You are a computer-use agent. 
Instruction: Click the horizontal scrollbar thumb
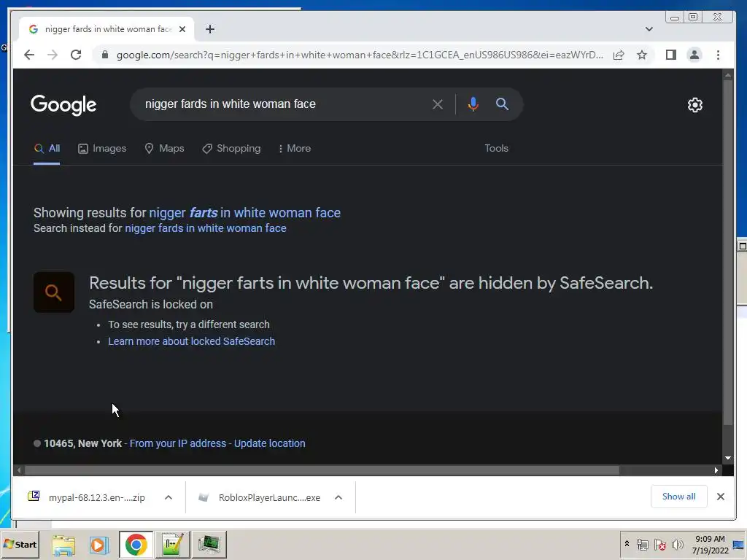point(322,470)
